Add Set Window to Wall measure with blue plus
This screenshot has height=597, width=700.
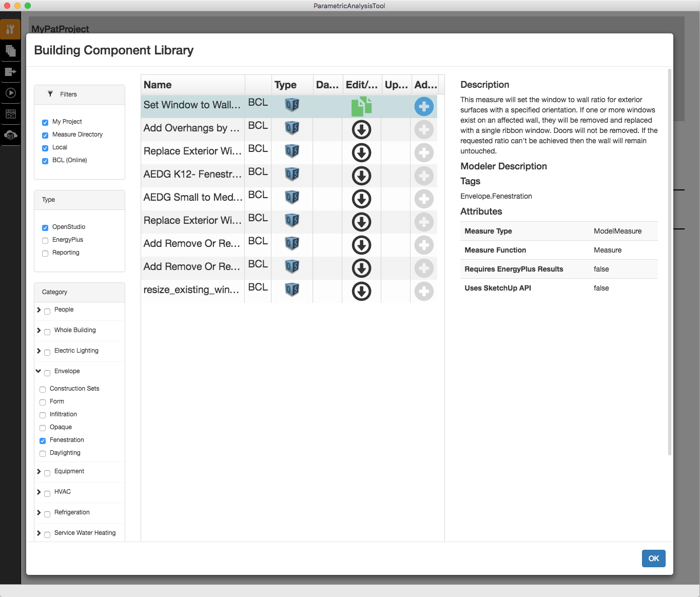[x=424, y=107]
